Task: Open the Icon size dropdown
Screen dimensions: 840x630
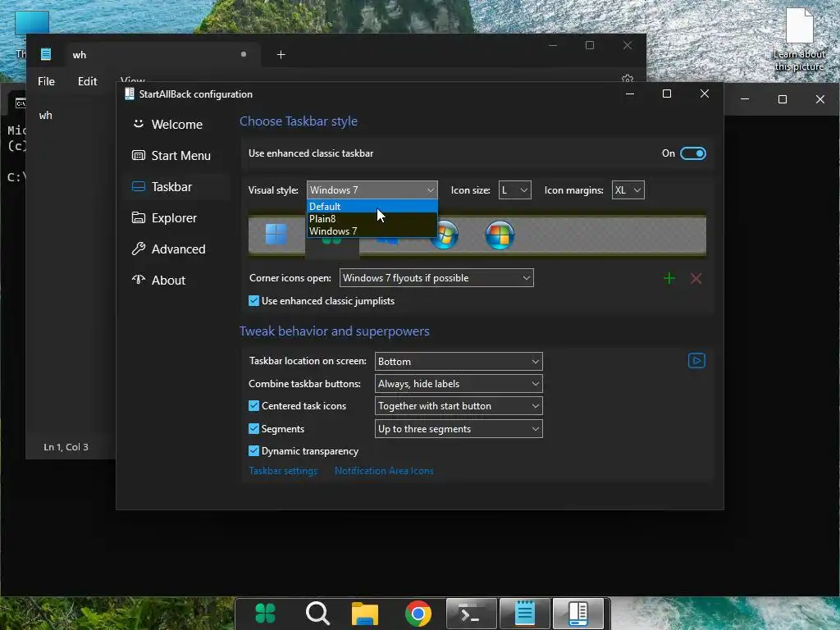Action: coord(515,190)
